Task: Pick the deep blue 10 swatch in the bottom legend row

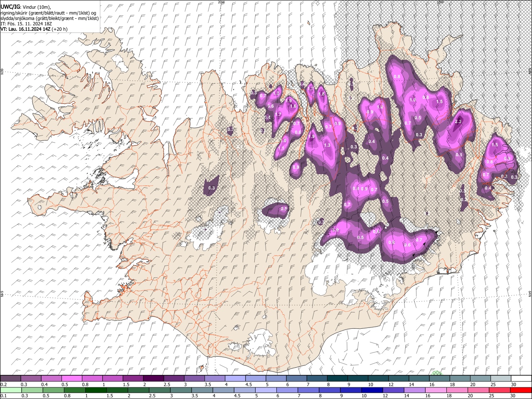Action: [x=372, y=390]
